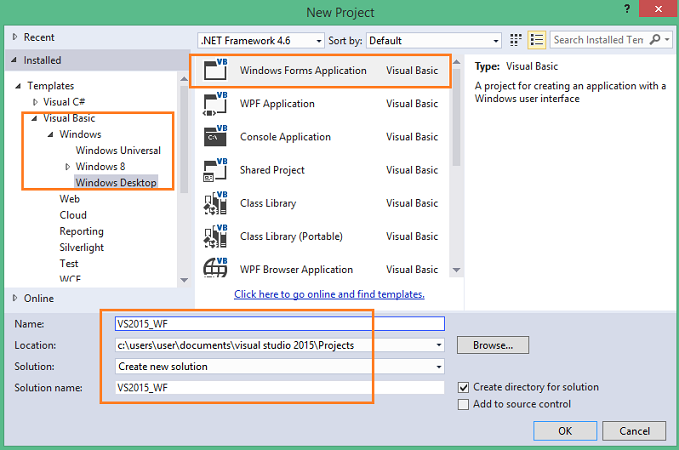Close the New Project dialog
679x450 pixels.
click(658, 9)
